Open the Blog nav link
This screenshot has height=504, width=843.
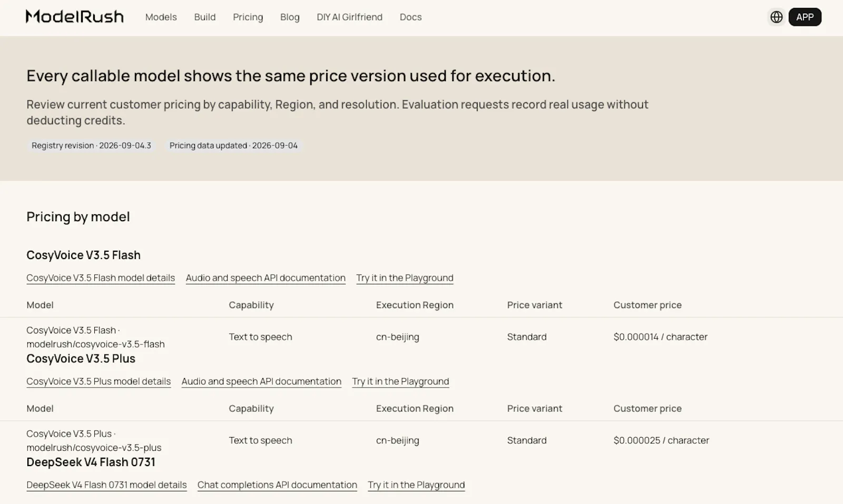[x=290, y=17]
